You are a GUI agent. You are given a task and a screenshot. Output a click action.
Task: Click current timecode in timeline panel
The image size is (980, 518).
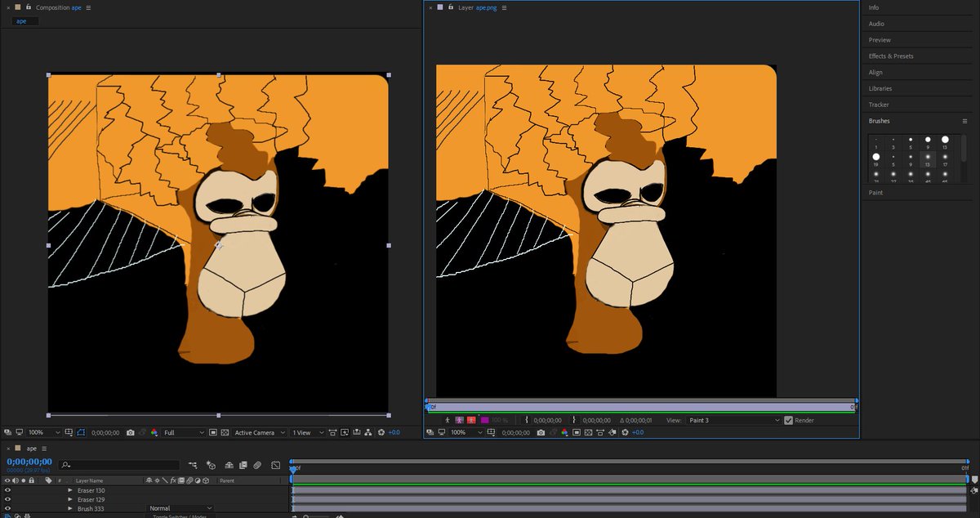(29, 462)
